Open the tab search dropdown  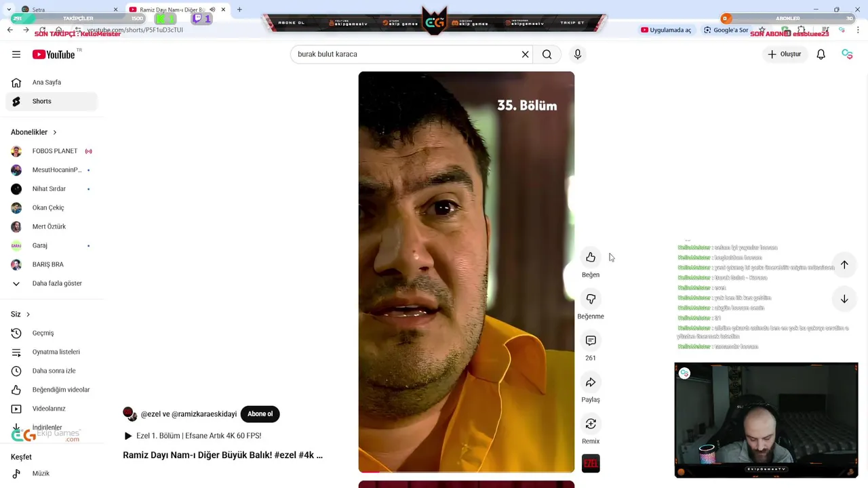point(8,9)
